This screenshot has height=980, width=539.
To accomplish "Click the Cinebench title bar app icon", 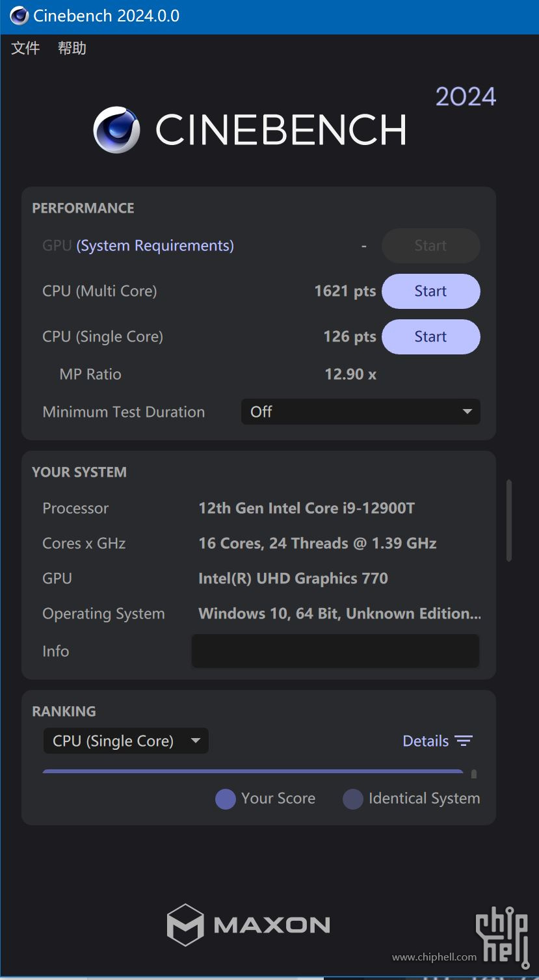I will click(x=19, y=16).
